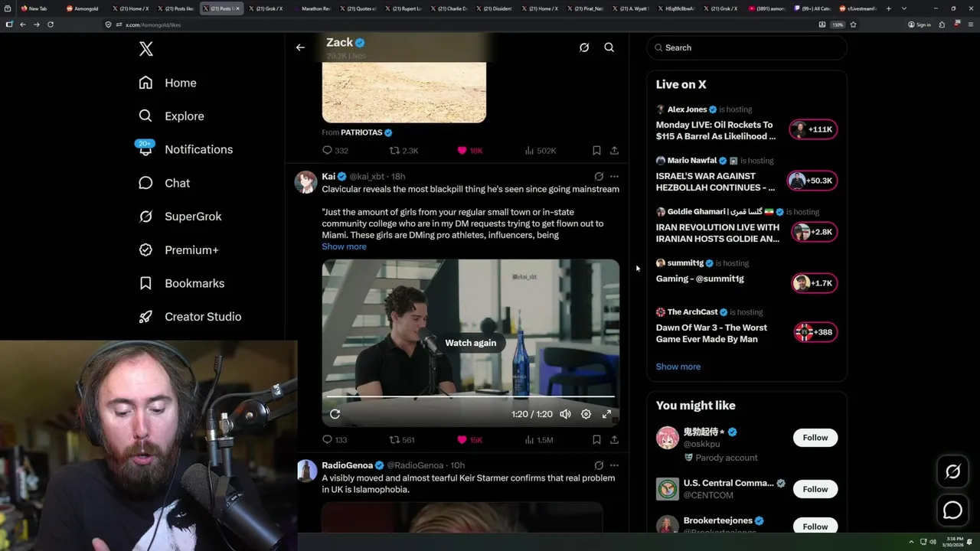
Task: Open more options menu on Kai post
Action: coord(614,177)
